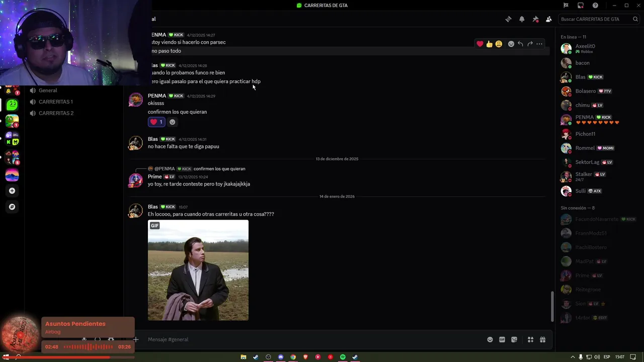Open Discover servers compass icon

coord(12,207)
